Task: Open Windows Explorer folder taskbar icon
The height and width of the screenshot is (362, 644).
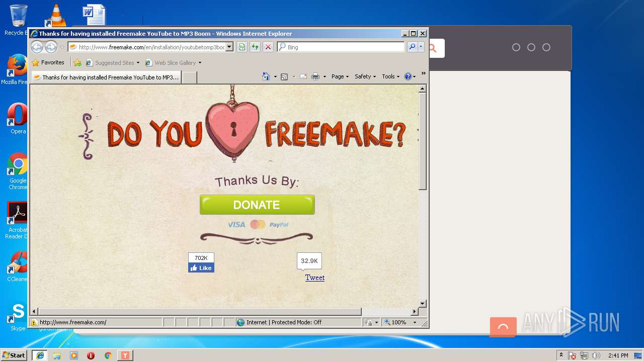Action: [57, 355]
